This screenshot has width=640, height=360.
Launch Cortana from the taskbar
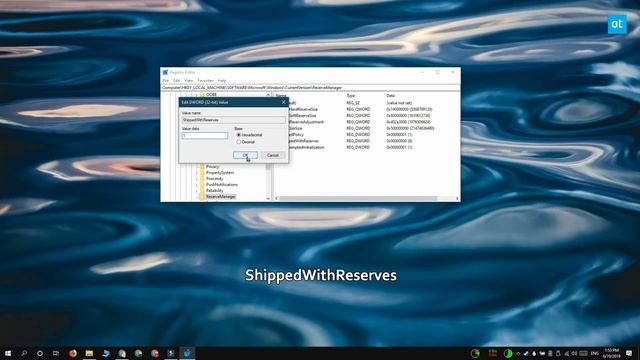[40, 353]
